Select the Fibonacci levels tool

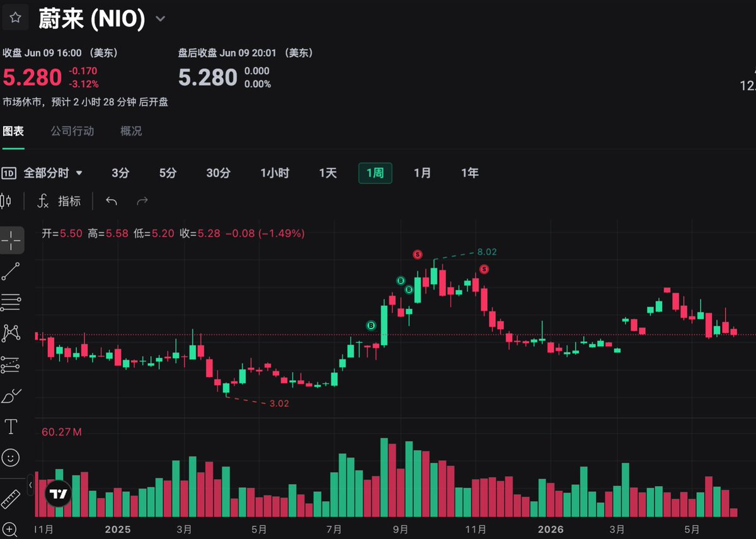tap(11, 302)
